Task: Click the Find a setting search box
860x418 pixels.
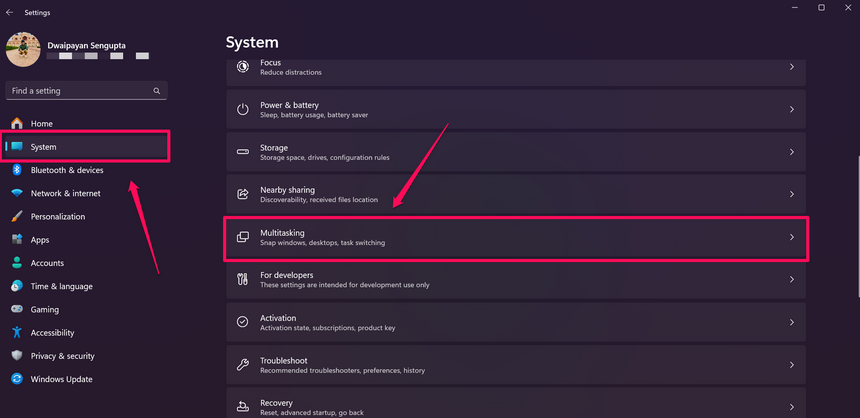Action: (78, 91)
